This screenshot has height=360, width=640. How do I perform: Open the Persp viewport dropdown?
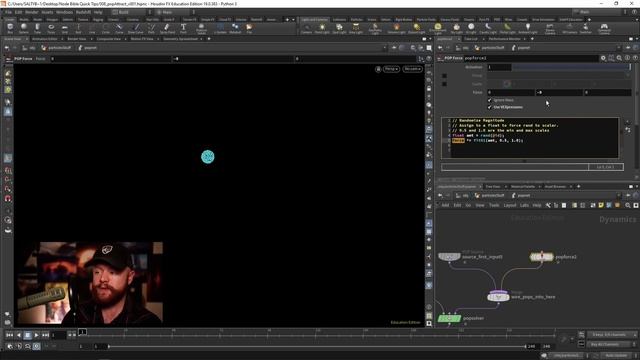[391, 69]
